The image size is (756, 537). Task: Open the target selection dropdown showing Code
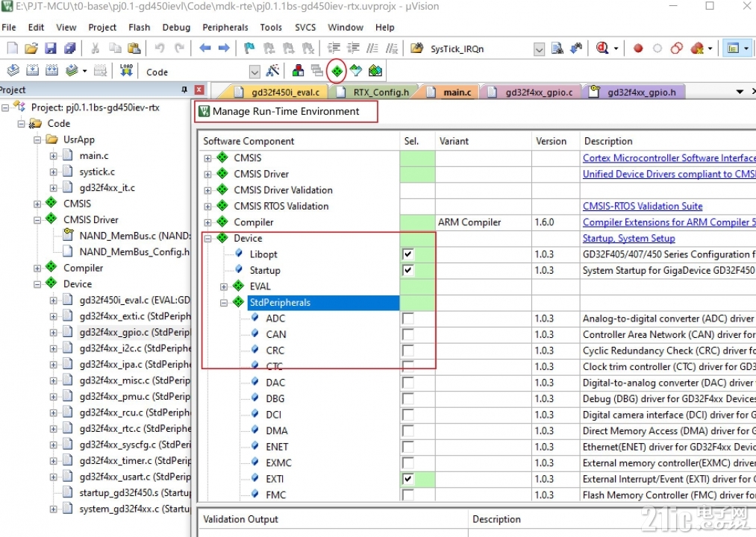[254, 72]
